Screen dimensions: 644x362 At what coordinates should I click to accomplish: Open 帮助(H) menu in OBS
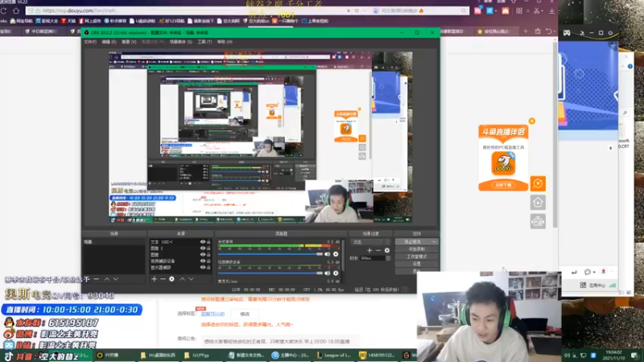point(225,42)
